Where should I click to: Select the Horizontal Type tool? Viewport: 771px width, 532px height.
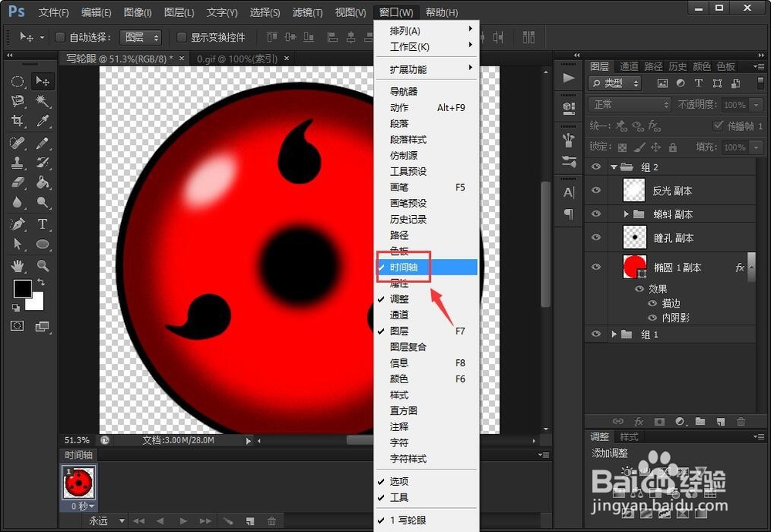42,224
